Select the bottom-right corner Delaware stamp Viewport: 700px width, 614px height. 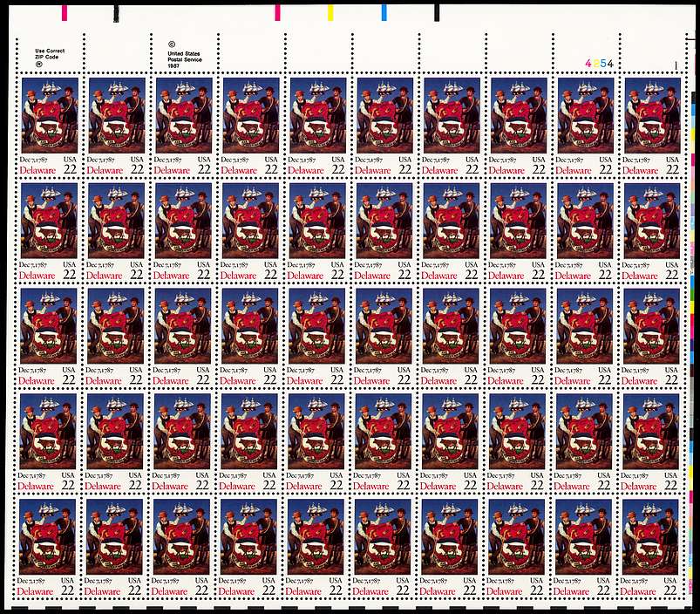[x=649, y=548]
